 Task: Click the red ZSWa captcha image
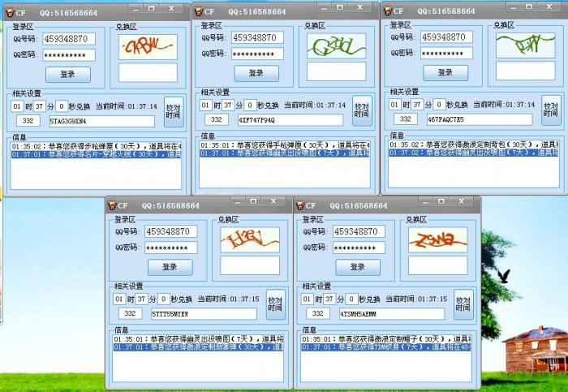(x=438, y=240)
